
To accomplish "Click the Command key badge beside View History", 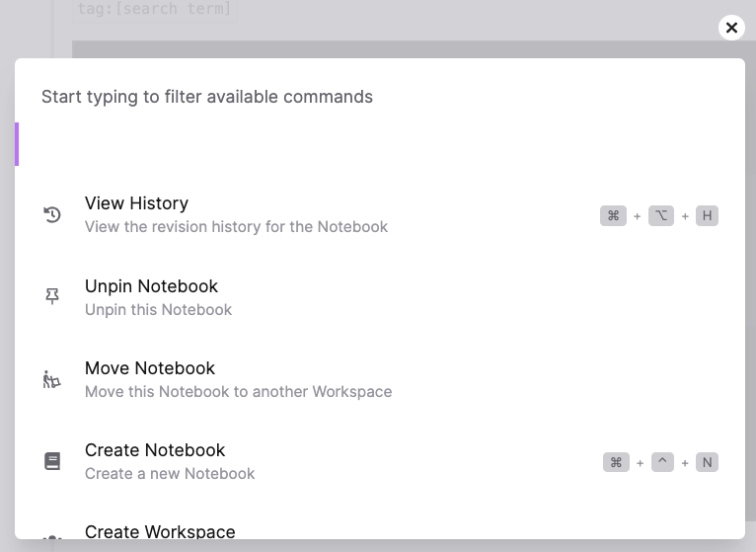I will 613,215.
